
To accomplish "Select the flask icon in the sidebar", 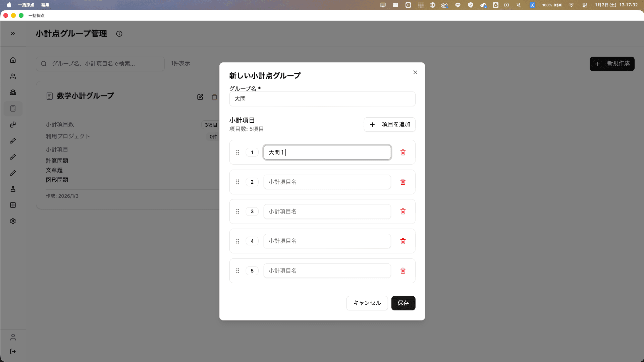I will (x=13, y=189).
